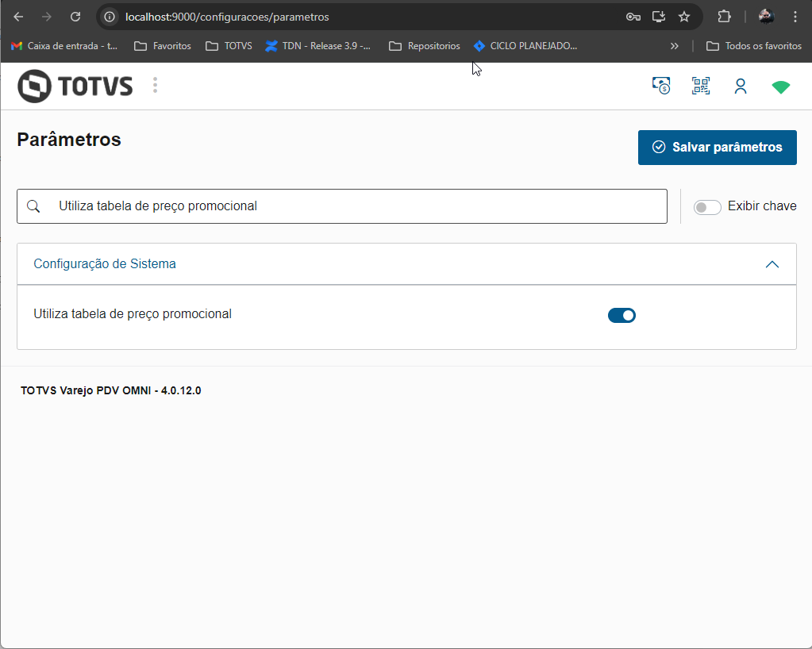
Task: Click the Exibir chave label
Action: tap(762, 206)
